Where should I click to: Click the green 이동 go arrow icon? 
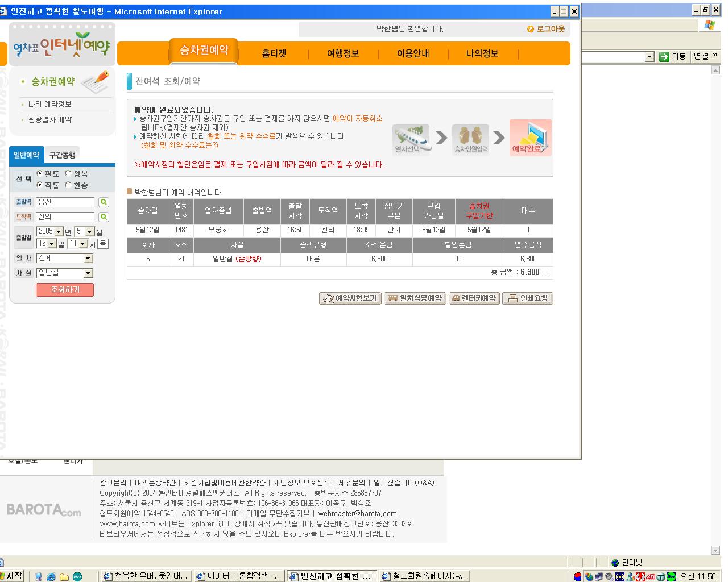click(664, 56)
